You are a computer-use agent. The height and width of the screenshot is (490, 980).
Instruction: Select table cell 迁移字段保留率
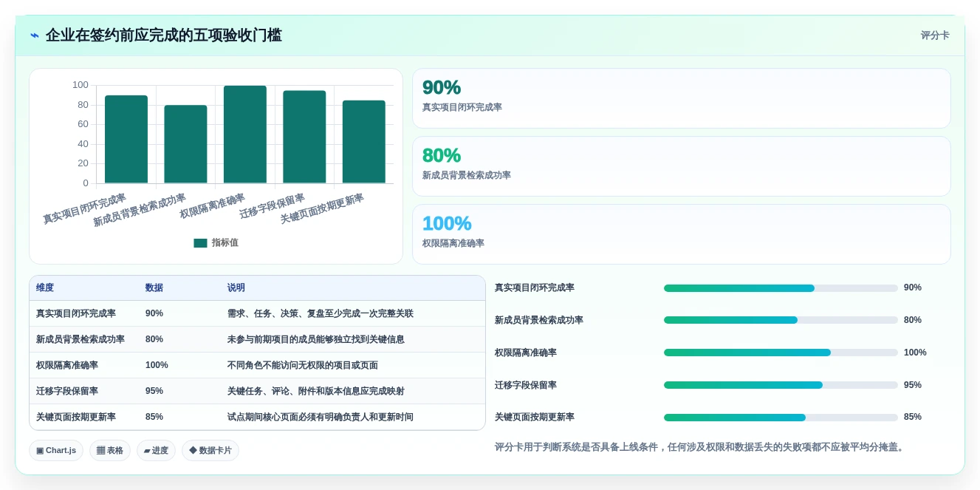(67, 391)
